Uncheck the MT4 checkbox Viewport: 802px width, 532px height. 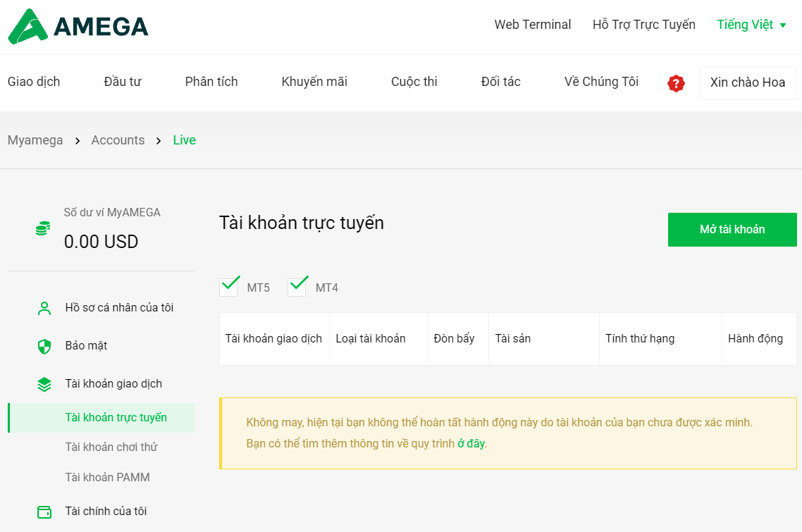tap(297, 287)
